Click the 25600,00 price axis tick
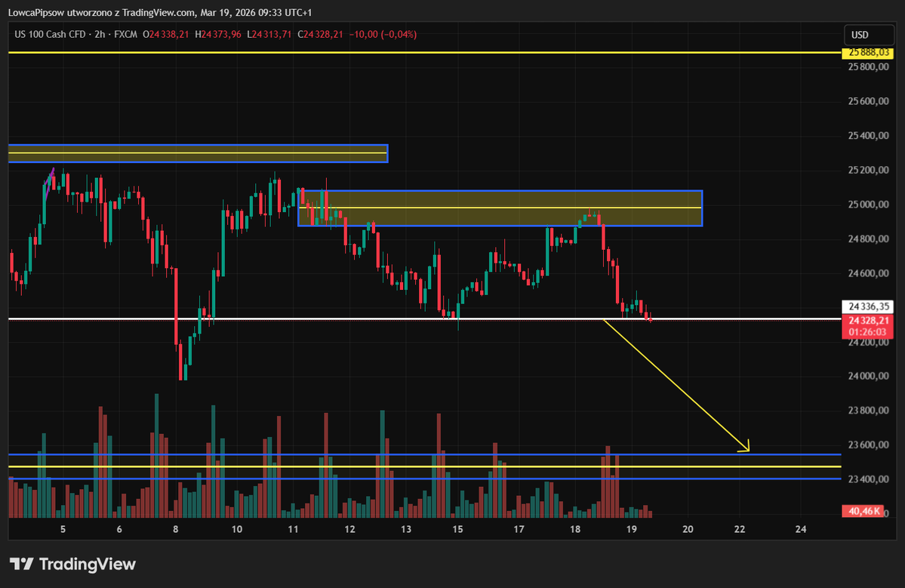Image resolution: width=905 pixels, height=588 pixels. [x=868, y=102]
